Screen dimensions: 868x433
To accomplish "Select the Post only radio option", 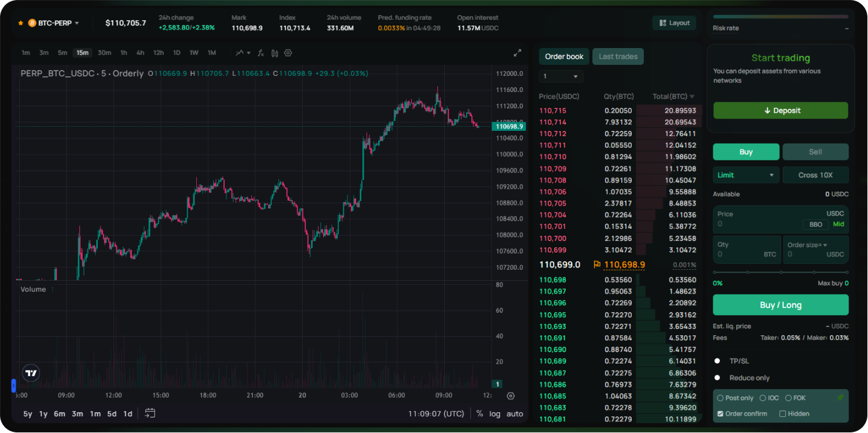I will [720, 398].
